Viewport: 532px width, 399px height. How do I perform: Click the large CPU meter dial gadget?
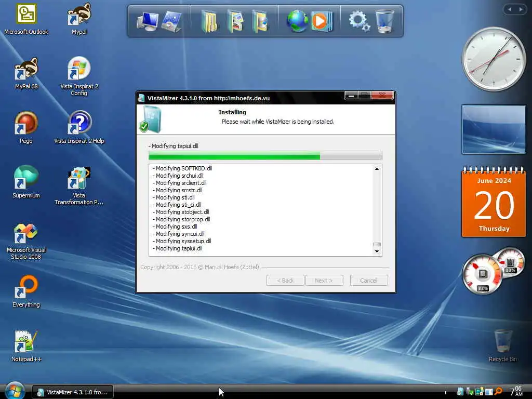tap(482, 274)
